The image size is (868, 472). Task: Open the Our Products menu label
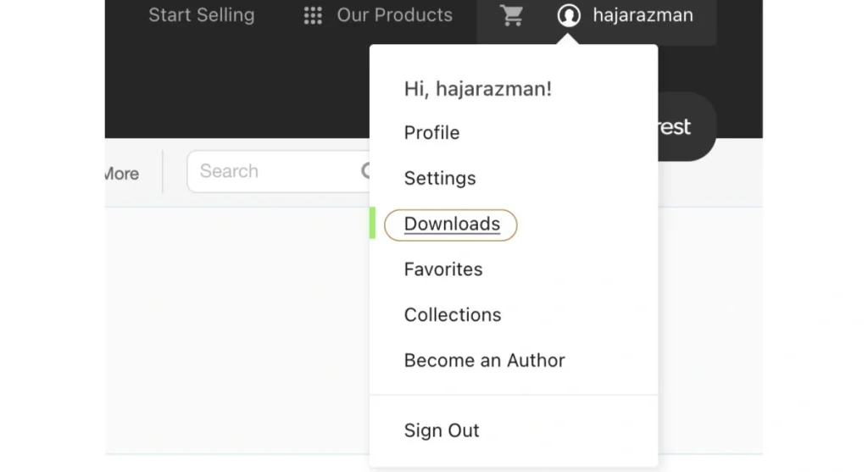click(395, 15)
